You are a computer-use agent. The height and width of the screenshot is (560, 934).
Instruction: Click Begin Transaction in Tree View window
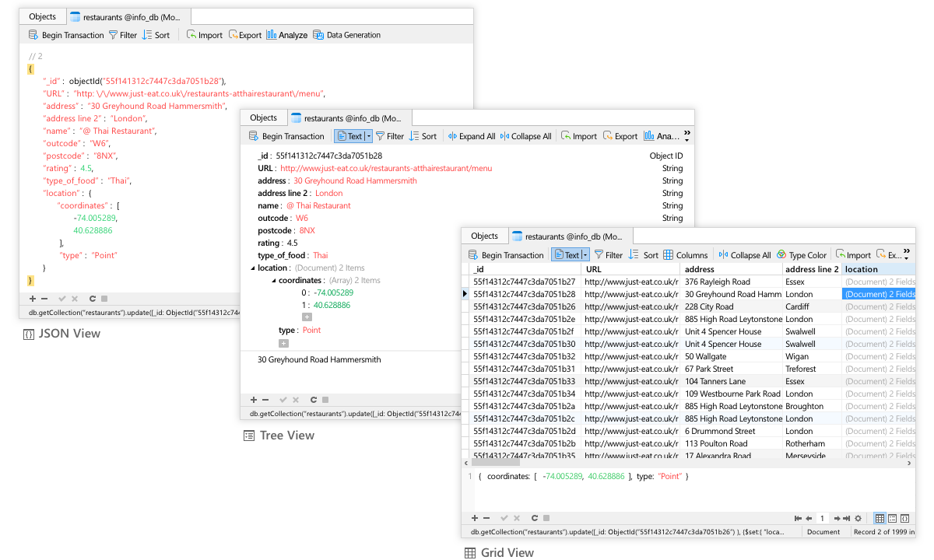click(286, 136)
